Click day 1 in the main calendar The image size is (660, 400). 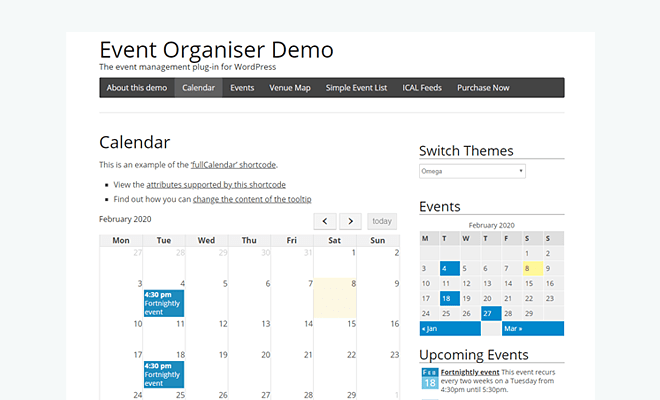pos(335,262)
